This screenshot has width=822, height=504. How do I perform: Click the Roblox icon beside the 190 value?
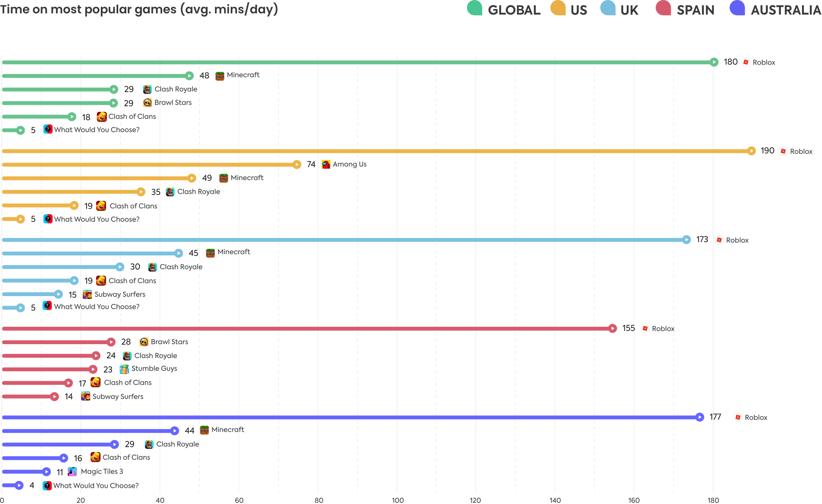783,151
